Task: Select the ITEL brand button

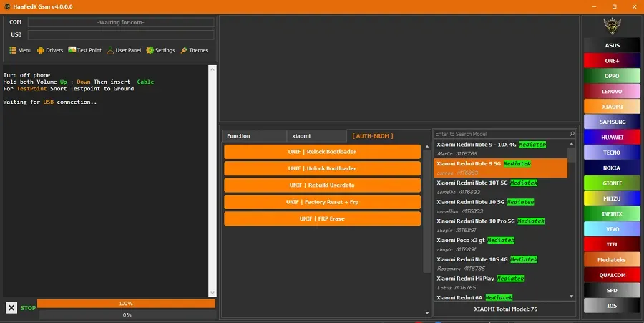Action: 612,244
